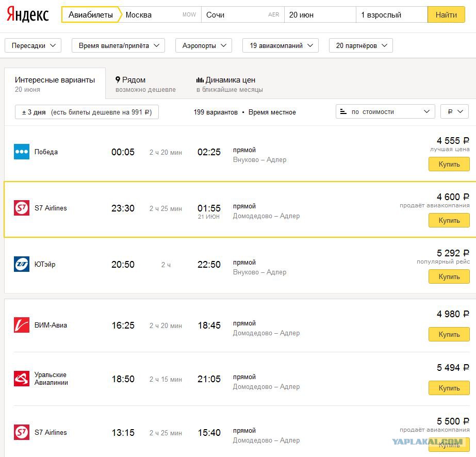Click arrival time 21:05
This screenshot has width=476, height=457.
tap(209, 379)
